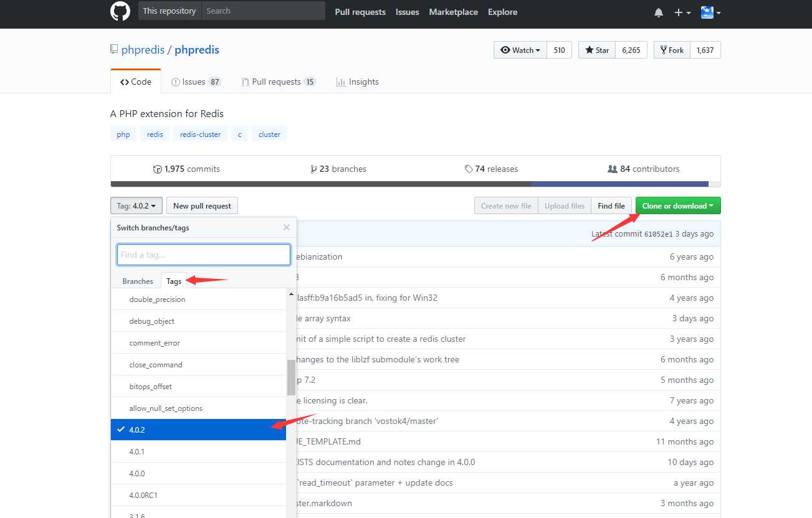Open the user avatar menu
The image size is (812, 518).
click(x=710, y=12)
